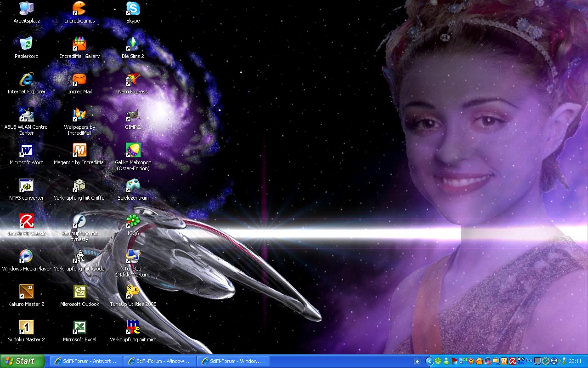Click the Sudoku Master 2 icon
588x368 pixels.
26,328
